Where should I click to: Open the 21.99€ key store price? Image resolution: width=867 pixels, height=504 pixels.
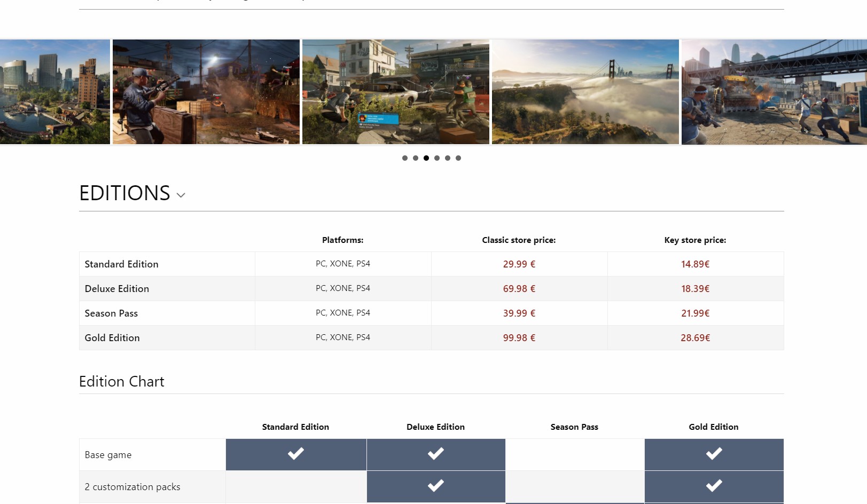point(696,313)
